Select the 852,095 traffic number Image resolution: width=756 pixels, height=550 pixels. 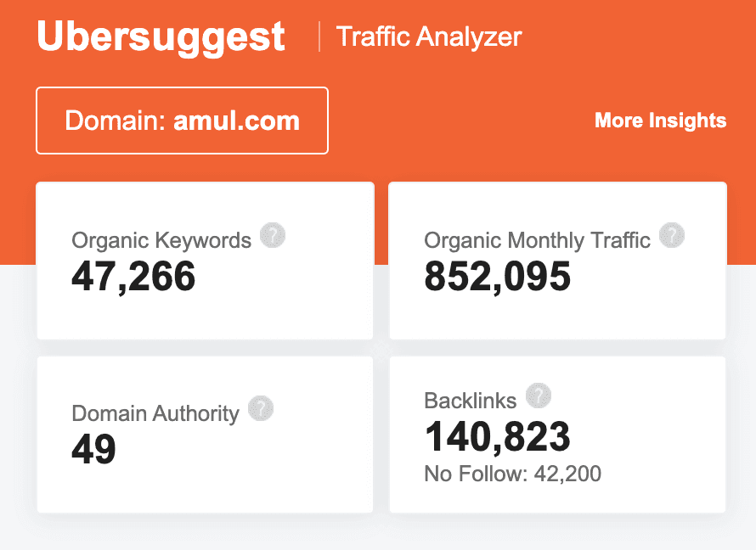click(497, 276)
